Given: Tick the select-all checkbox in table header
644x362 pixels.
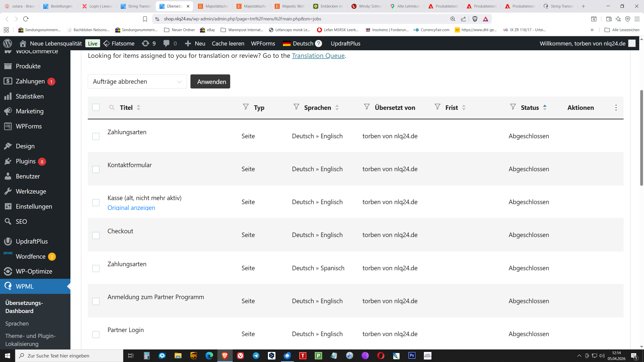Looking at the screenshot, I should click(x=96, y=107).
